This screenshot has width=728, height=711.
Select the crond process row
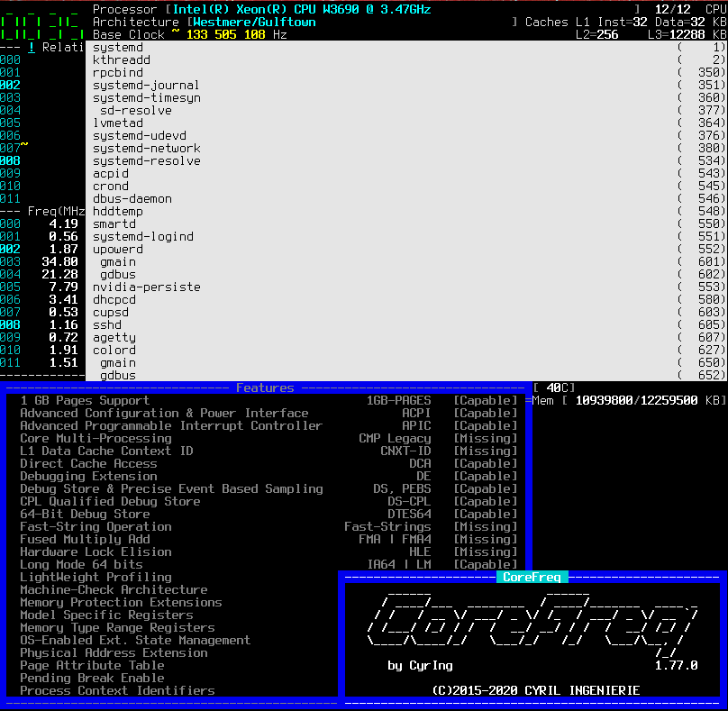click(x=406, y=186)
